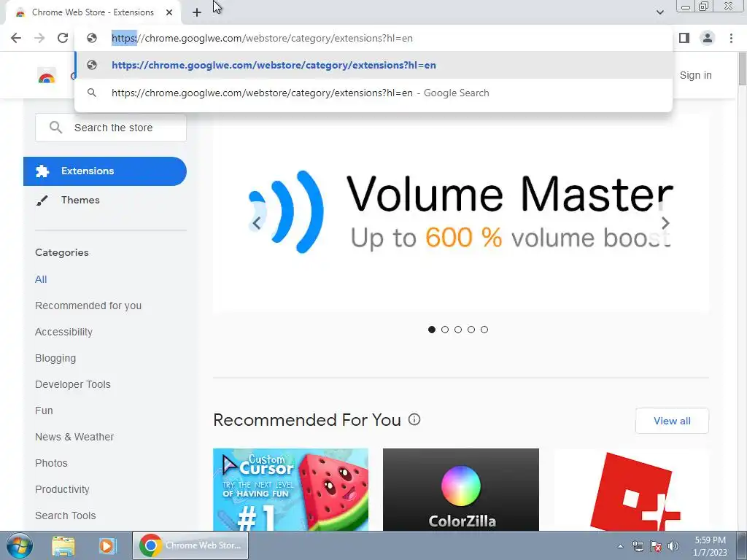Open the Developer Tools category
The image size is (747, 560).
pos(72,384)
